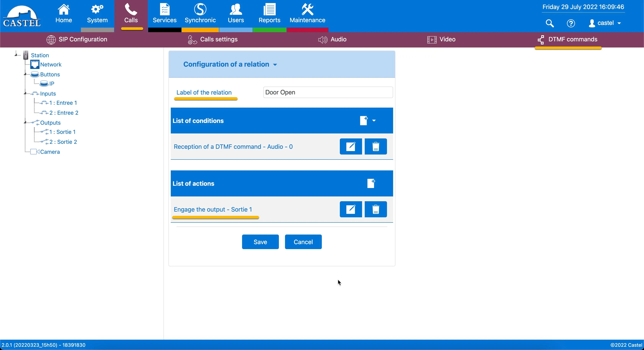
Task: Click the search magnifier icon
Action: (550, 23)
